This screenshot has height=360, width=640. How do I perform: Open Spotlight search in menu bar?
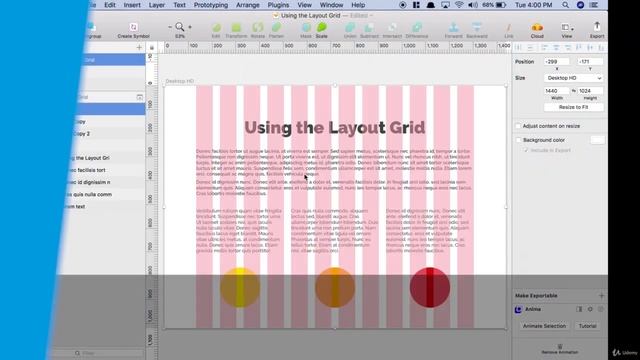point(565,5)
